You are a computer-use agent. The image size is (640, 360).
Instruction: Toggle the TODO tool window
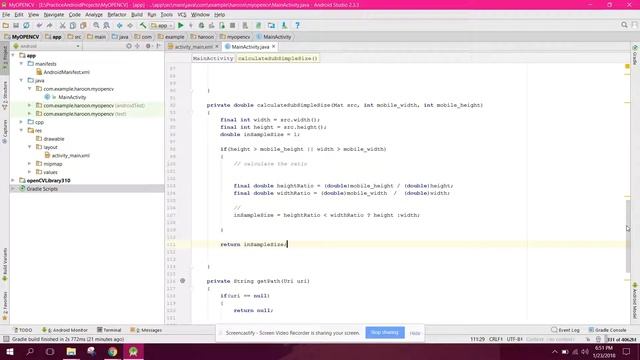[23, 330]
